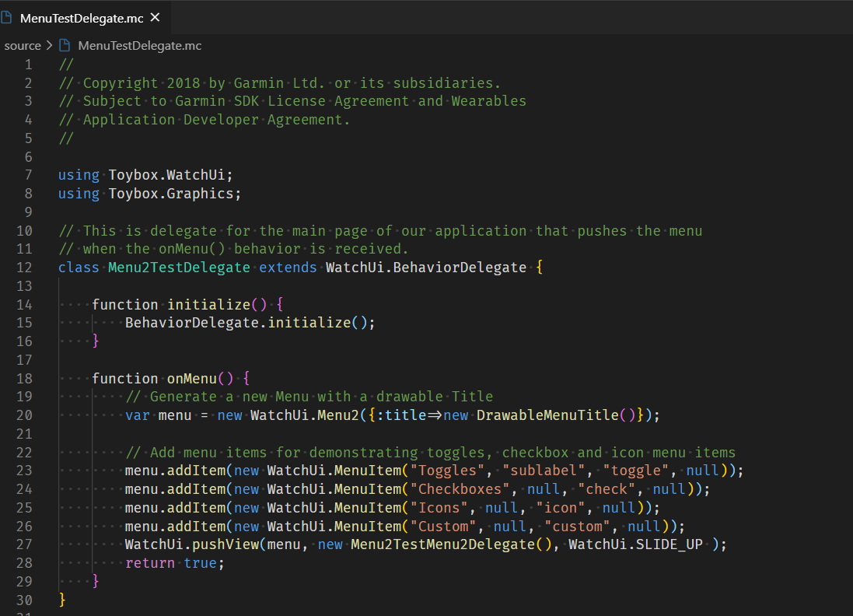Click the breadcrumb chevron after 'source'
853x616 pixels.
click(49, 45)
